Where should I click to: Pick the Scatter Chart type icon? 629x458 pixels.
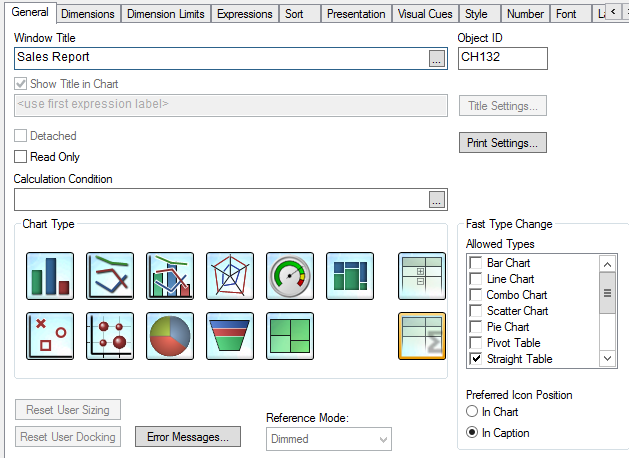click(50, 336)
